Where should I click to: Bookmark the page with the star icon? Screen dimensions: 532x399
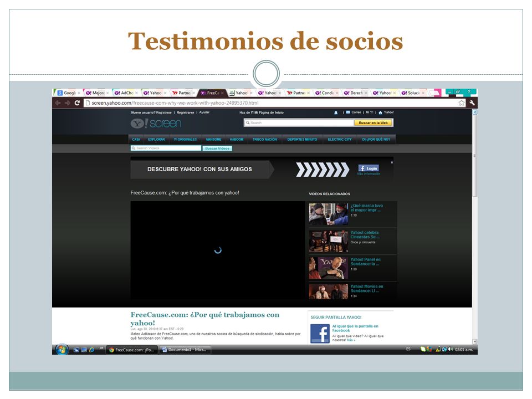click(x=462, y=103)
